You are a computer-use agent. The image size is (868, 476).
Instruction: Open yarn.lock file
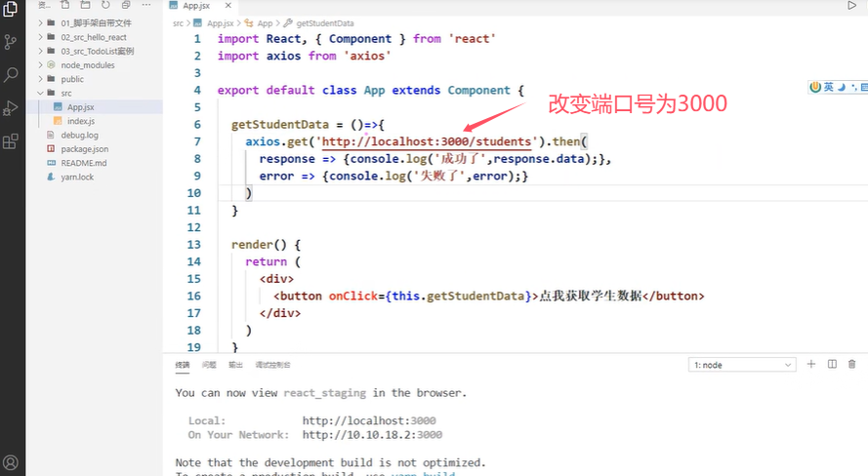click(94, 177)
